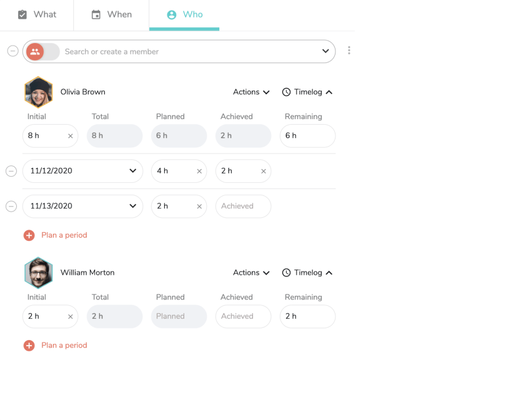Click William Morton's Remaining 2 h field
Viewport: 531px width, 420px height.
coord(307,316)
